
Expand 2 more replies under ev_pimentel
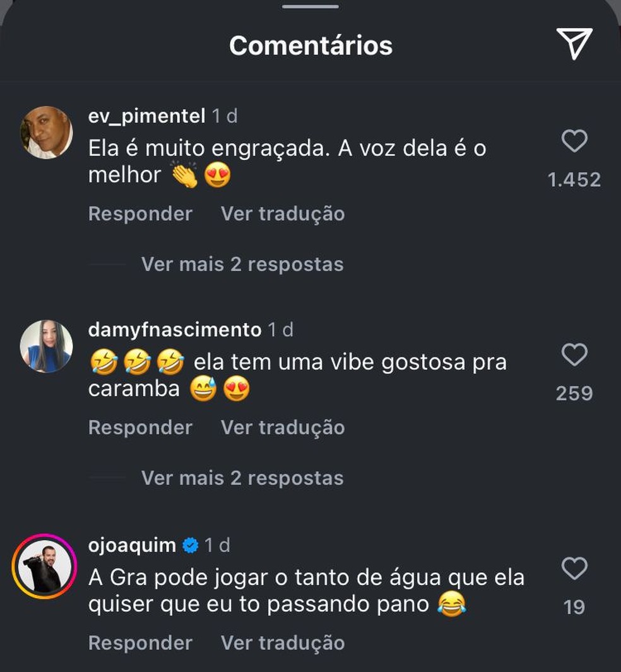coord(242,264)
